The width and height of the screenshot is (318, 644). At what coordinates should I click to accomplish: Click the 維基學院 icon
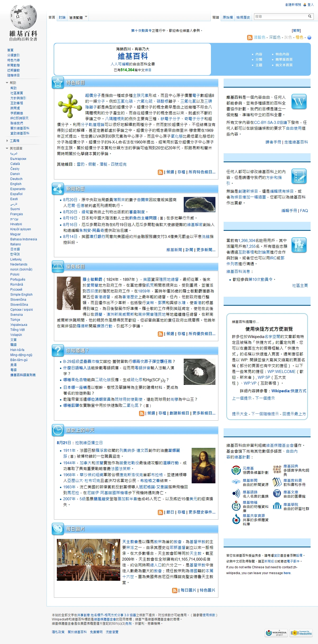click(x=277, y=506)
